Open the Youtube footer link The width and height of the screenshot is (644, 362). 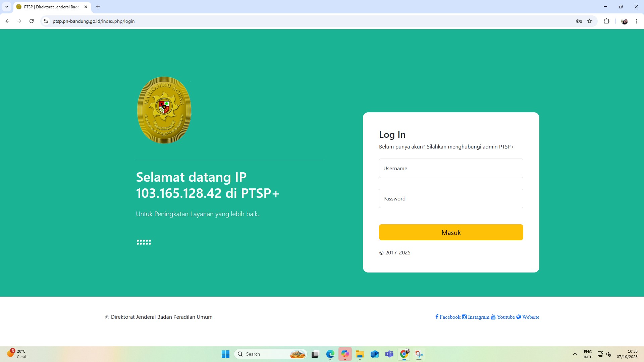[505, 317]
